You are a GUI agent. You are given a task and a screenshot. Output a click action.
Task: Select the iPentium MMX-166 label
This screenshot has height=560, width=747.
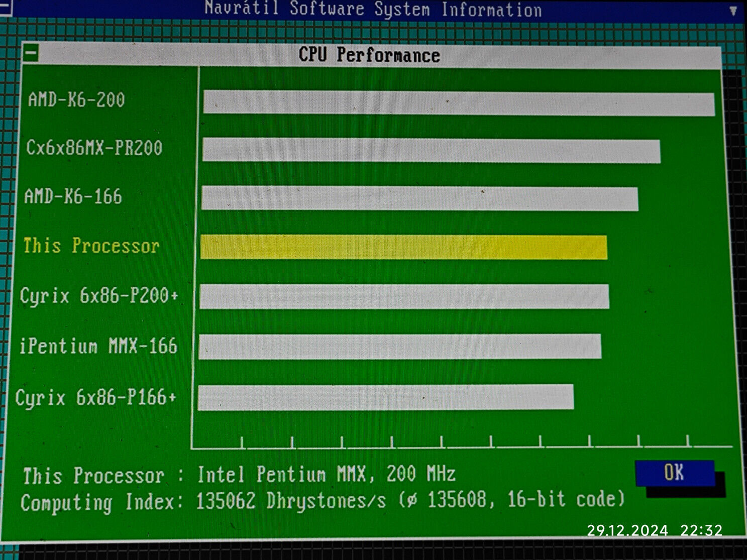click(x=98, y=346)
